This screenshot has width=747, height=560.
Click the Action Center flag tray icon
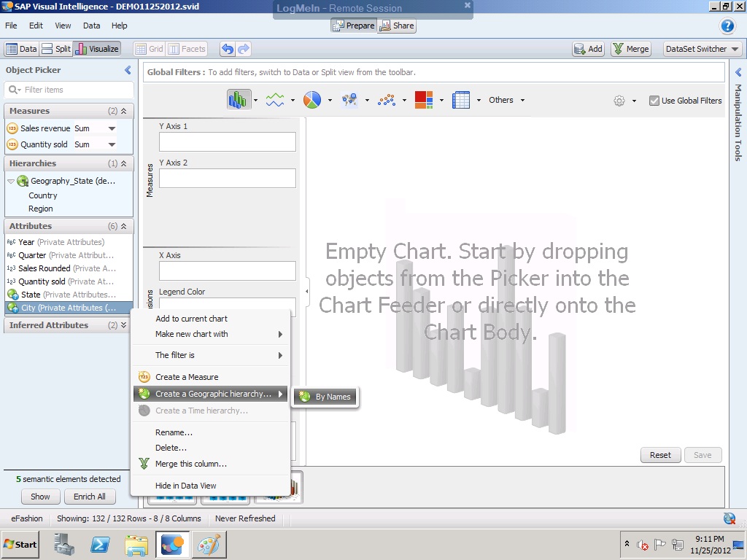coord(659,544)
